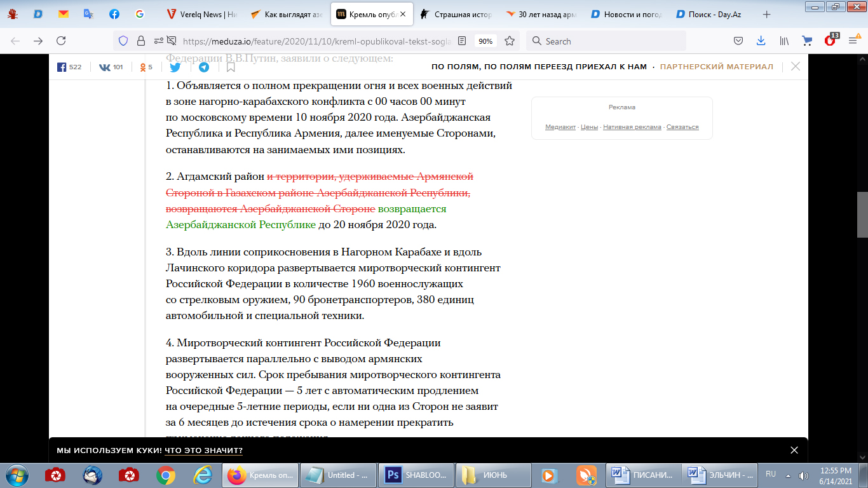
Task: Switch to the ЭЛЬЧИН Word document
Action: (720, 475)
